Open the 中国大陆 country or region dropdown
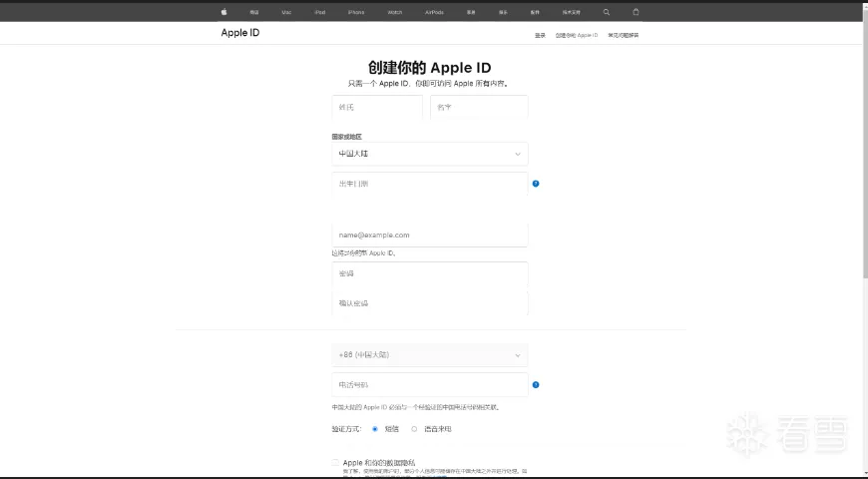 (x=430, y=154)
